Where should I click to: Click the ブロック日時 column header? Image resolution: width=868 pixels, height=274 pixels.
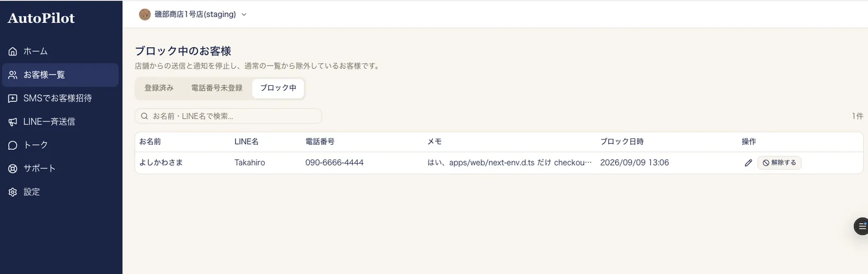(622, 142)
